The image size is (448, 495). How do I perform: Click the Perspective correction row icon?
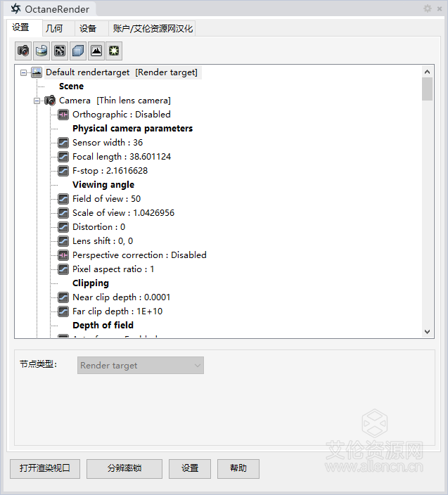click(x=63, y=255)
